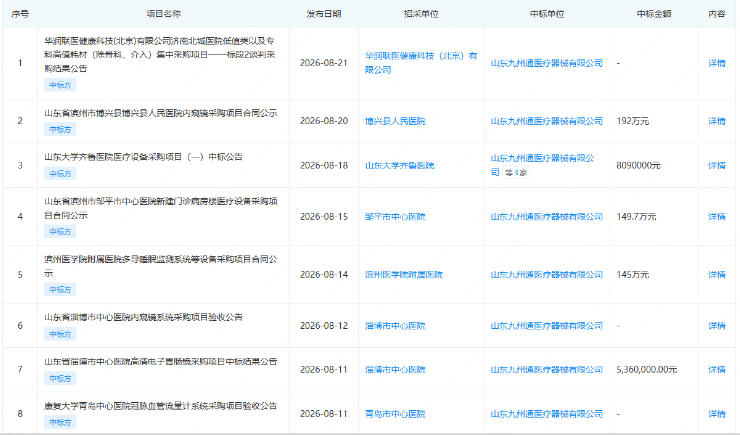Select date cell 2026-08-20
This screenshot has width=740, height=435.
click(x=324, y=121)
